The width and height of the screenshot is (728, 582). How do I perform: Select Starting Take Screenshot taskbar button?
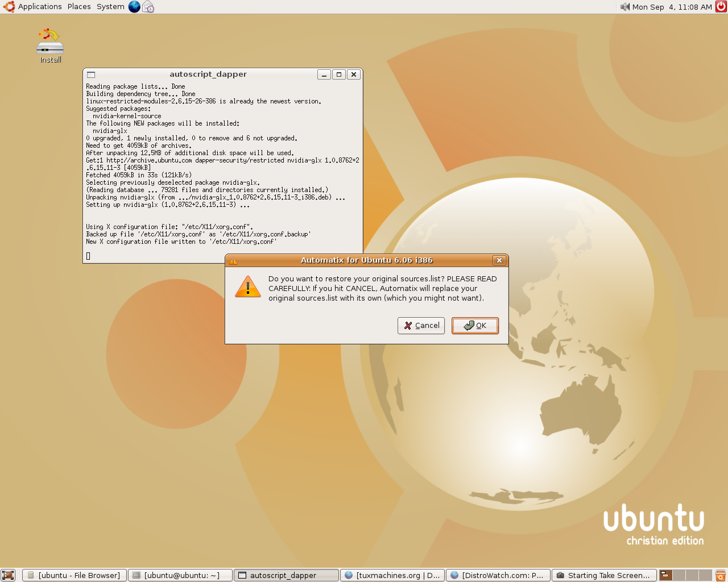point(604,575)
